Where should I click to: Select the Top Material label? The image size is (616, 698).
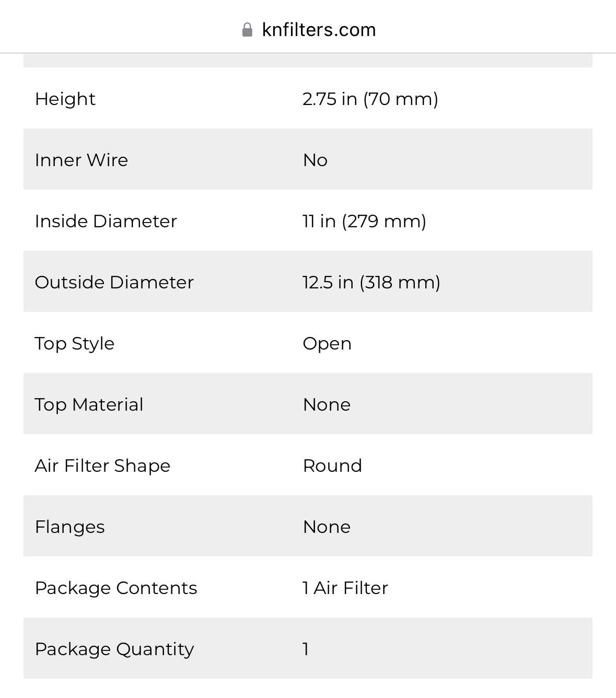[x=89, y=404]
